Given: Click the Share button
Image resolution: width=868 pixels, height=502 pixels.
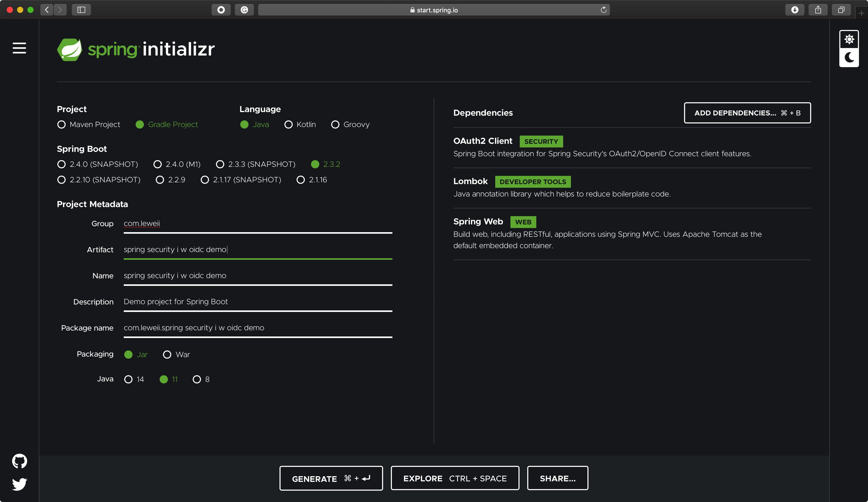Looking at the screenshot, I should coord(557,478).
